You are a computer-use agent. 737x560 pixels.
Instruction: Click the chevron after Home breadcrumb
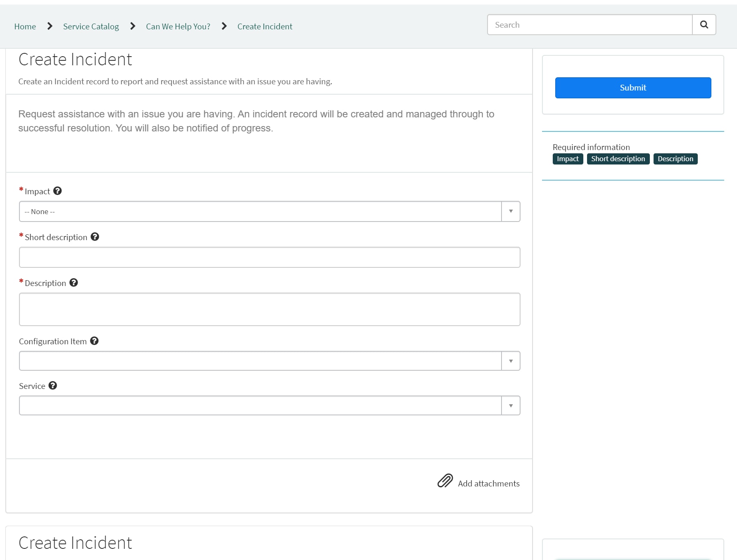point(49,26)
